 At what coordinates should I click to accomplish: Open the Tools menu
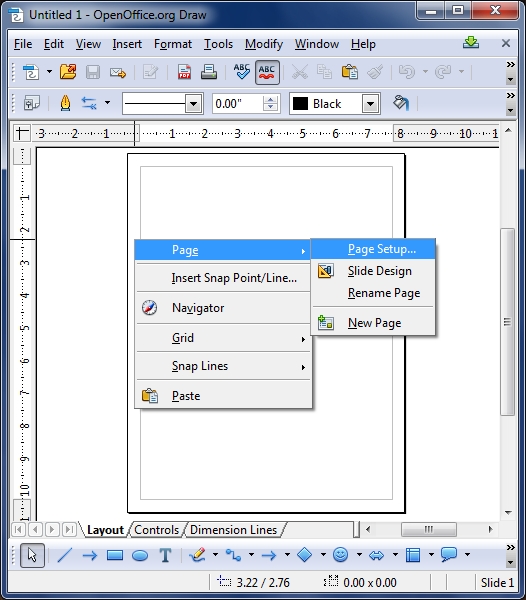point(218,44)
